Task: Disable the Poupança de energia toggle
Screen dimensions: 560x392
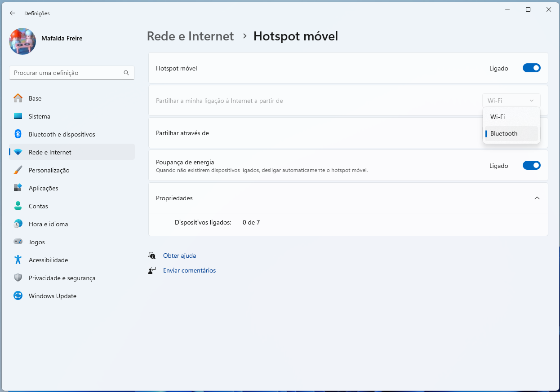Action: point(531,166)
